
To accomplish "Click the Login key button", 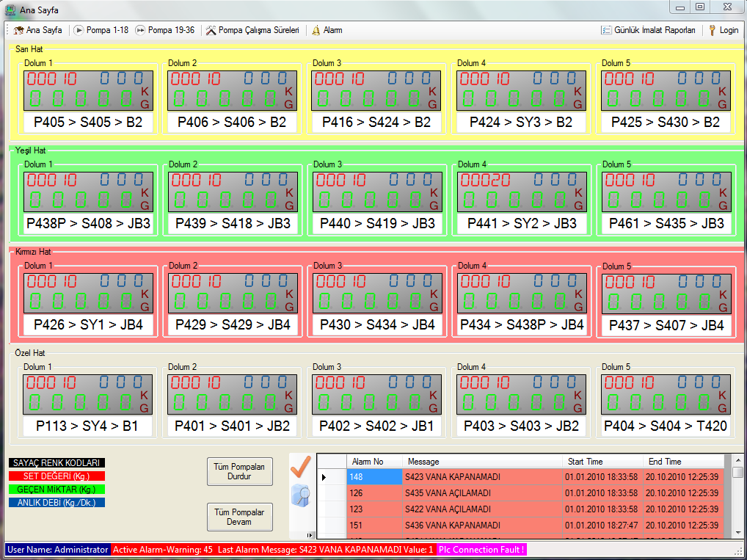I will click(724, 30).
